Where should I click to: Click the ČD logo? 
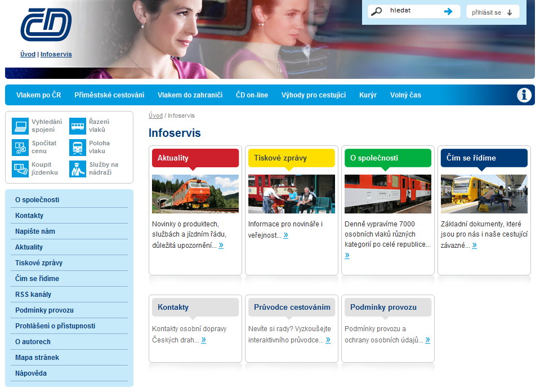(x=46, y=25)
